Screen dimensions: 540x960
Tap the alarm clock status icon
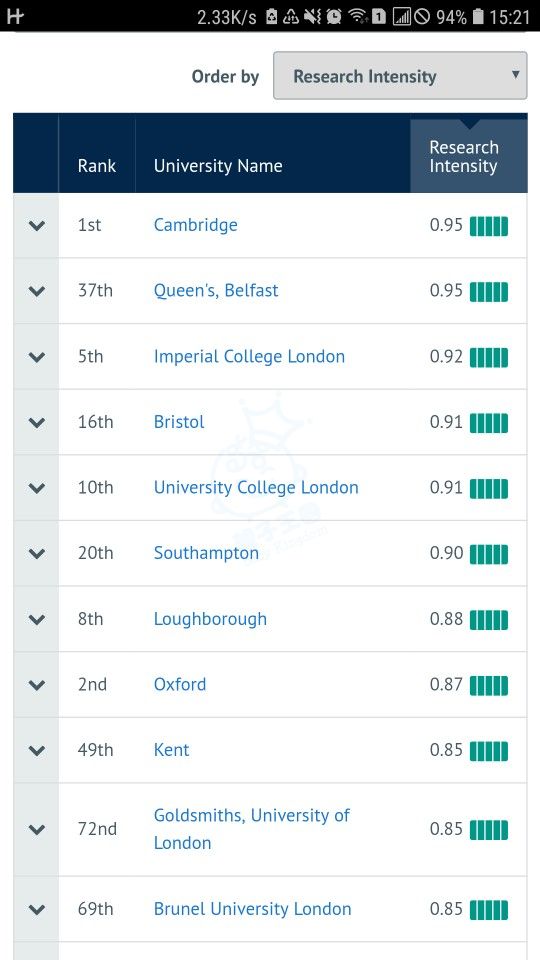click(334, 17)
